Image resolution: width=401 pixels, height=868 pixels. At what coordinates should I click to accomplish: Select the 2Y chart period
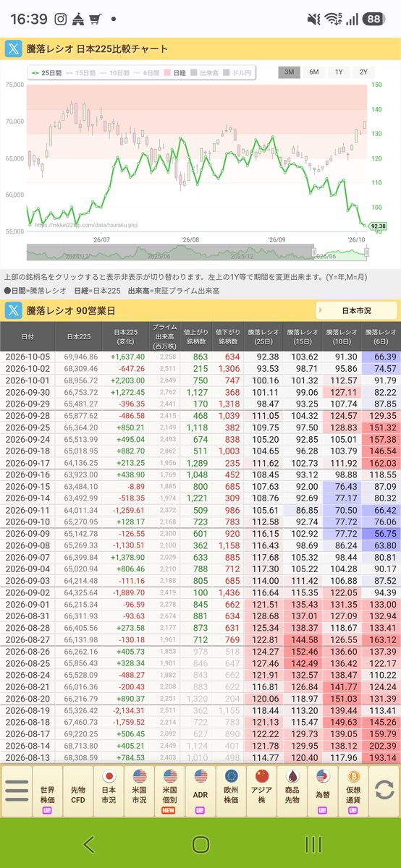pyautogui.click(x=363, y=72)
